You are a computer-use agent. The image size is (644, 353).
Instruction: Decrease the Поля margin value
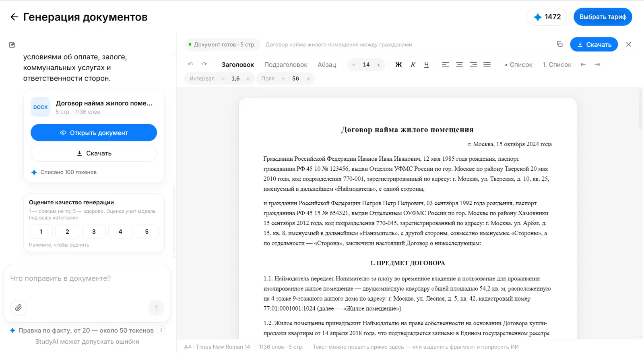point(283,79)
